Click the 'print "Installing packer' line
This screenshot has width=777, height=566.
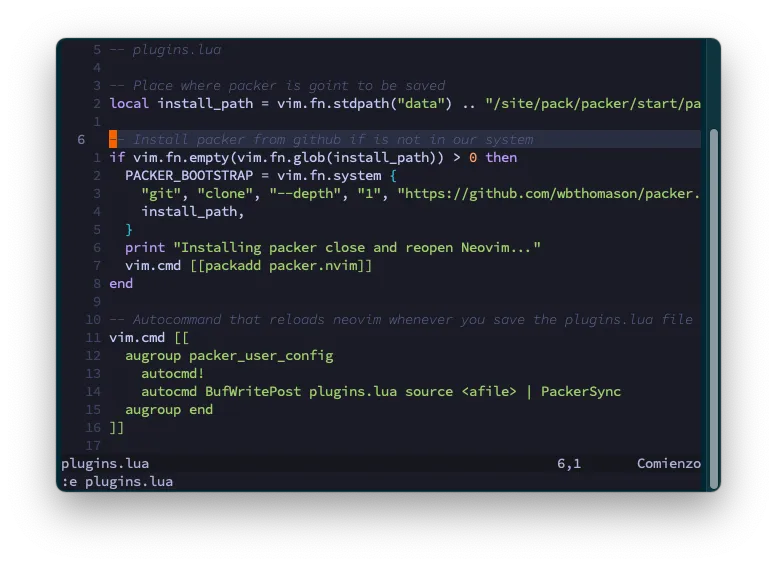[333, 247]
